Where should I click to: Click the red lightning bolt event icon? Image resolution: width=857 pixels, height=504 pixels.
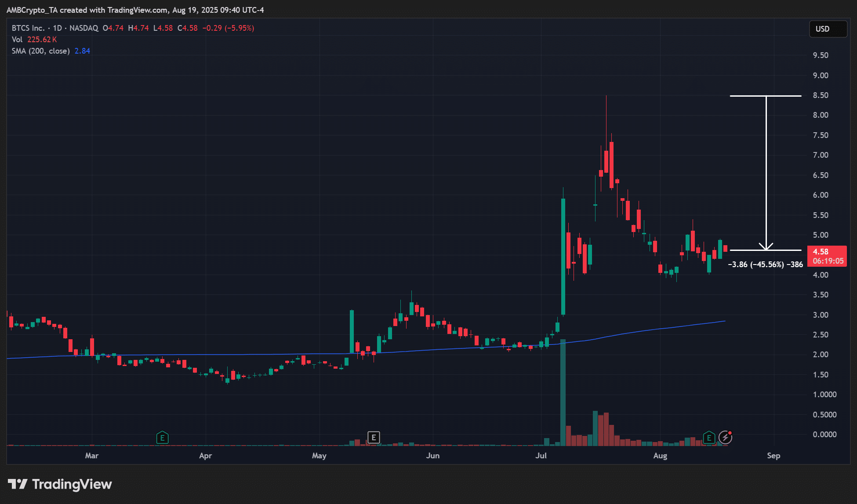tap(725, 437)
